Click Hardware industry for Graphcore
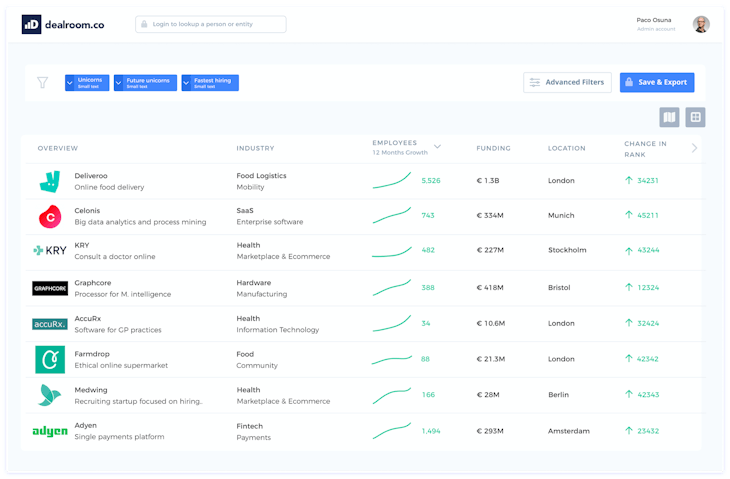The image size is (730, 479). [x=254, y=283]
